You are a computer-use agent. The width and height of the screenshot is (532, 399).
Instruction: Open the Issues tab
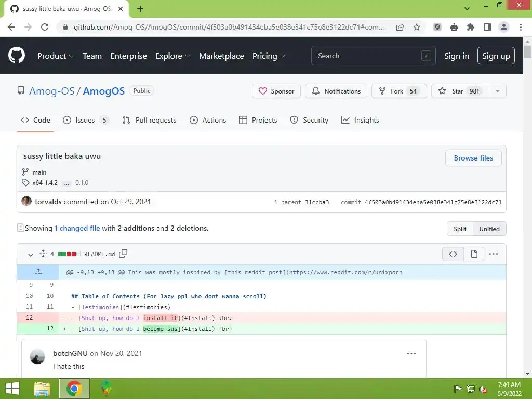pyautogui.click(x=86, y=120)
